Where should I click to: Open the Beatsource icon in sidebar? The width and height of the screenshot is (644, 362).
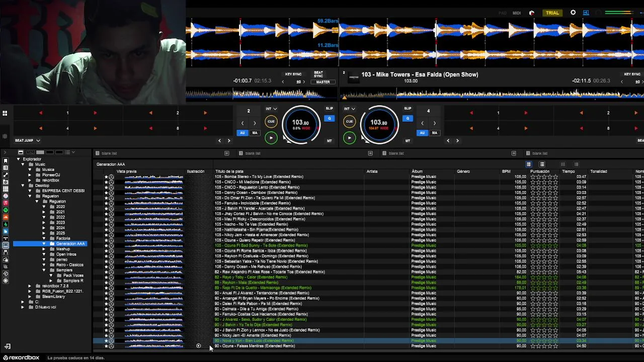[x=6, y=231]
